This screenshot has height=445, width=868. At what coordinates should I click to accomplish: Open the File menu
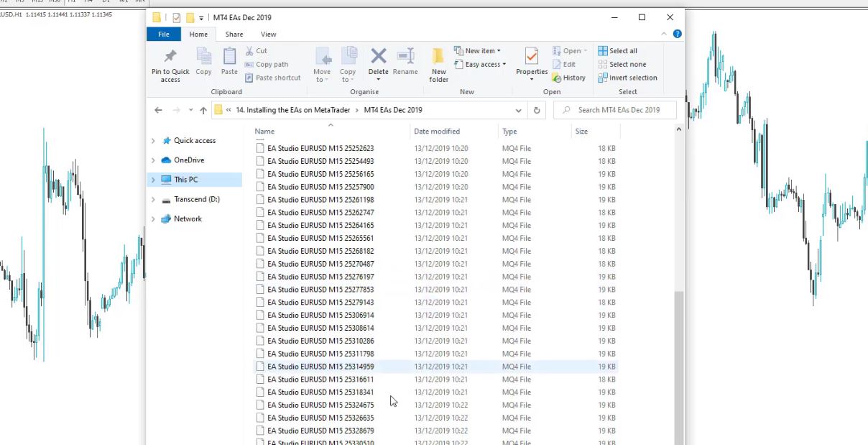[163, 34]
